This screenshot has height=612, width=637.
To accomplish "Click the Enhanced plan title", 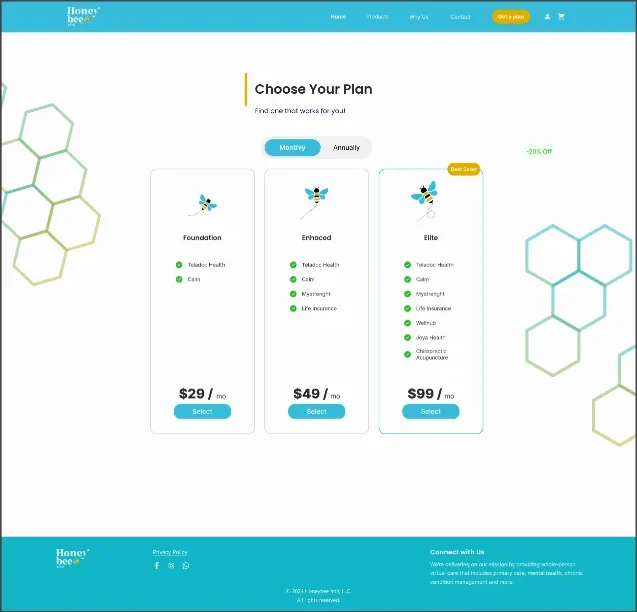I will point(316,238).
